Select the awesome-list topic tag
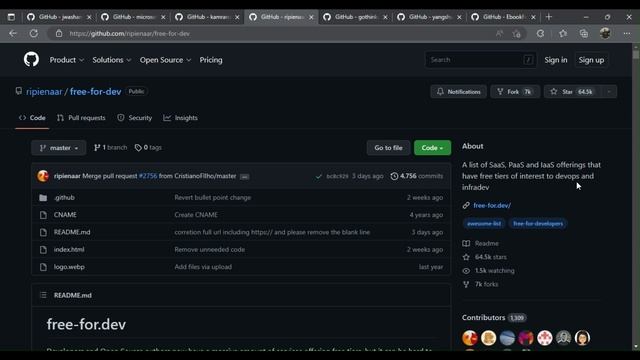640x360 pixels. coord(484,224)
